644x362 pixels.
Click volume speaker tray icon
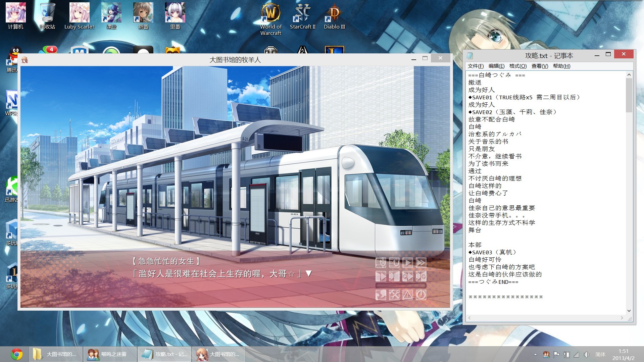click(x=587, y=354)
